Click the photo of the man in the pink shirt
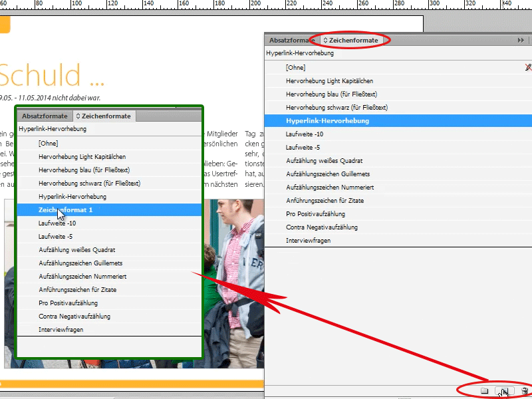 pos(233,283)
